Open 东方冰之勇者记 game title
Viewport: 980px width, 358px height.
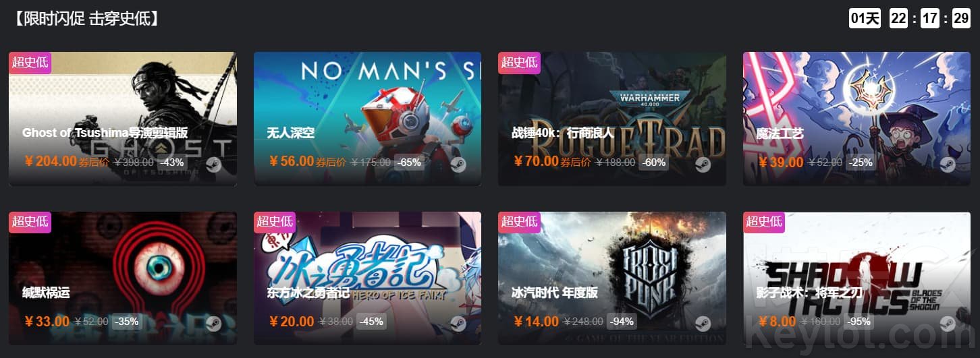[x=308, y=293]
